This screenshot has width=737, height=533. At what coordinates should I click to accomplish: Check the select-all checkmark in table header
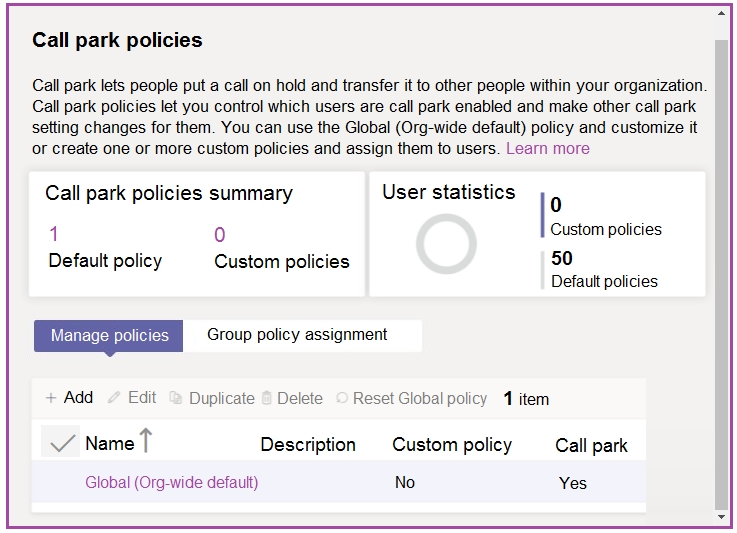point(62,443)
